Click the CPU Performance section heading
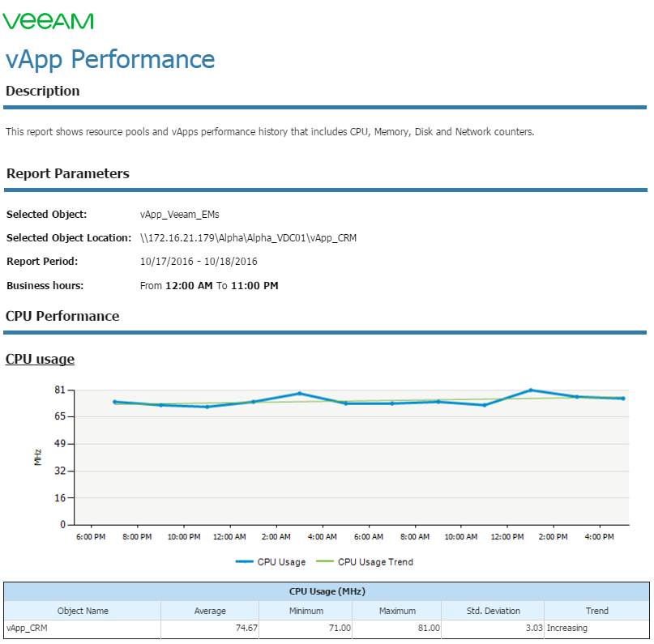 click(x=62, y=316)
